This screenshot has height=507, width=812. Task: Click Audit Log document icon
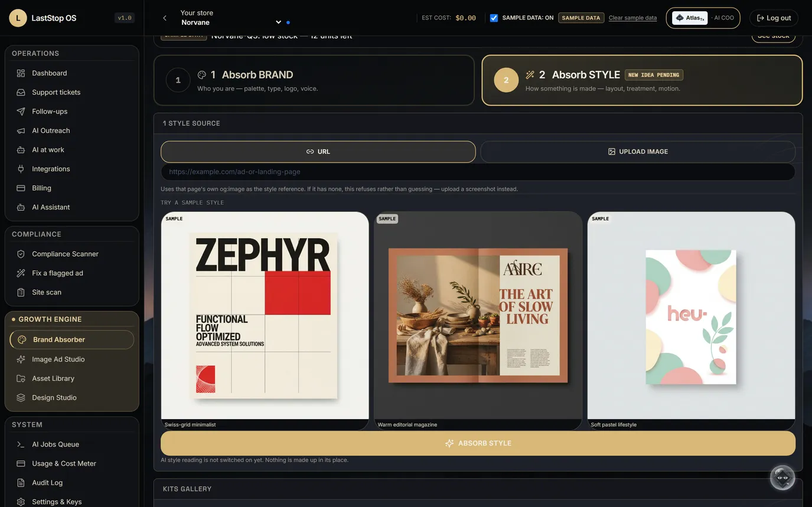(x=21, y=483)
